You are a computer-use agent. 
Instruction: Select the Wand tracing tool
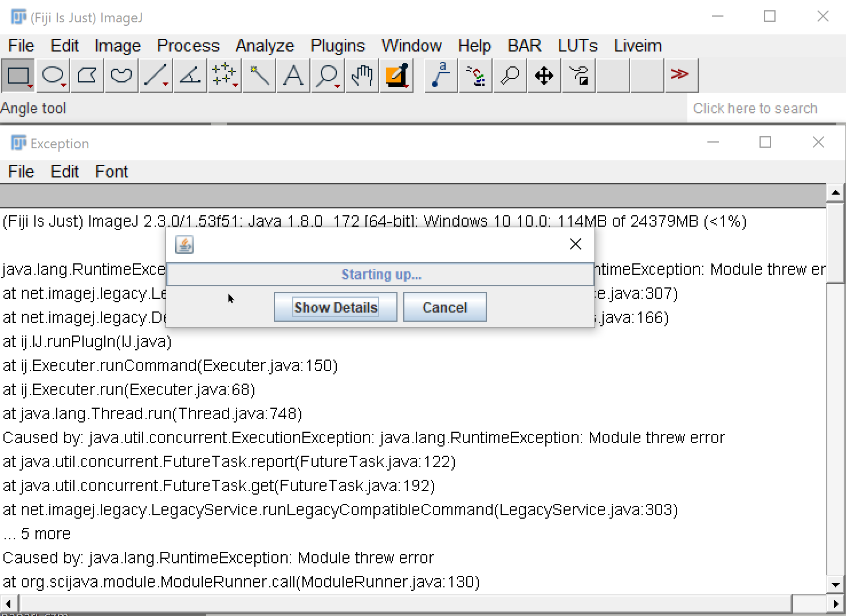coord(258,75)
